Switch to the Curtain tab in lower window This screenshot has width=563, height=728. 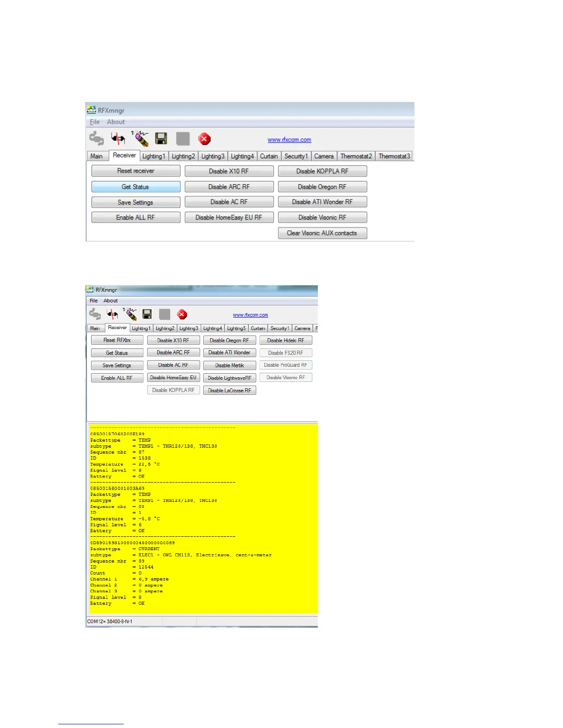[258, 328]
